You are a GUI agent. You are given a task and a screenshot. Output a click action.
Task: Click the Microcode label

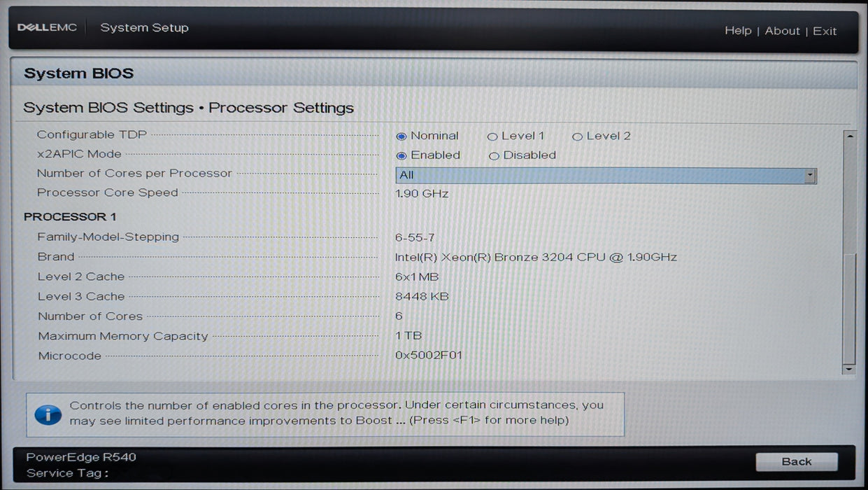pyautogui.click(x=70, y=356)
